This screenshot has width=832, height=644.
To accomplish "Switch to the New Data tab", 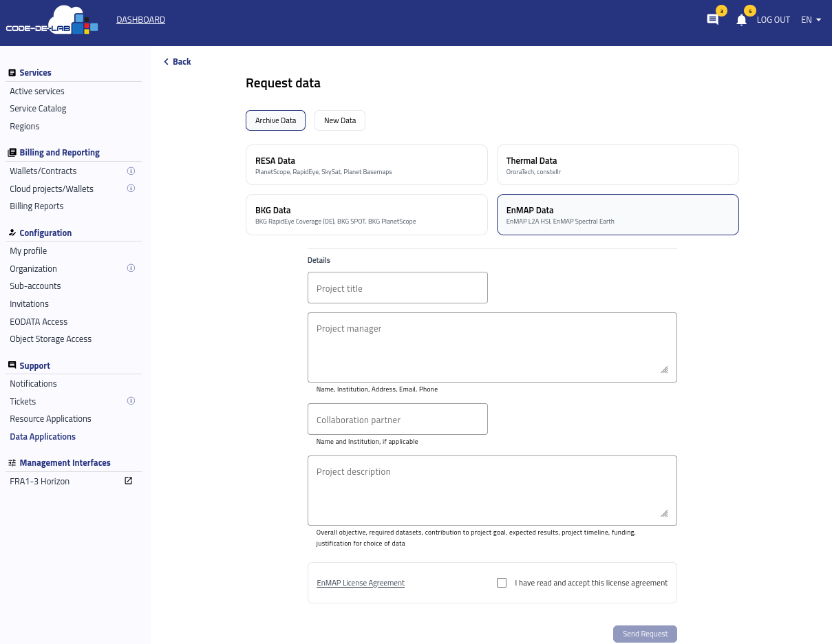I will click(x=340, y=120).
